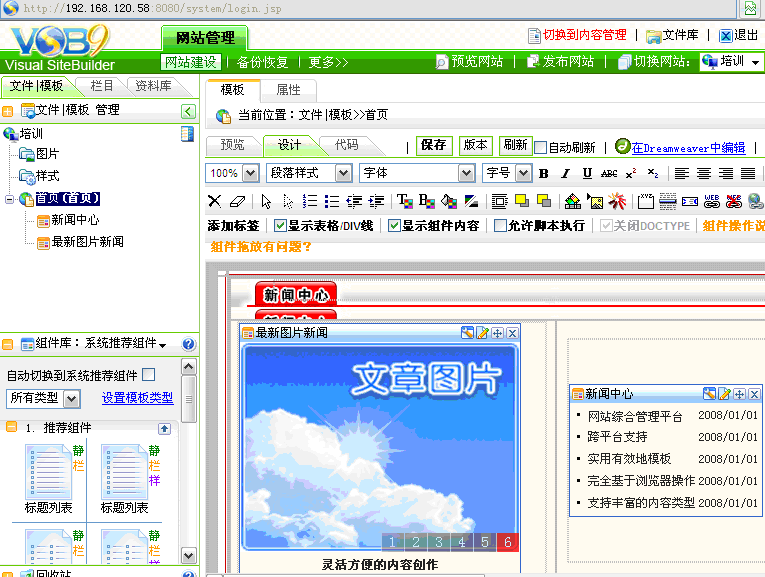Screen dimensions: 765x577
Task: Uncheck 显示组件内容
Action: pos(394,225)
